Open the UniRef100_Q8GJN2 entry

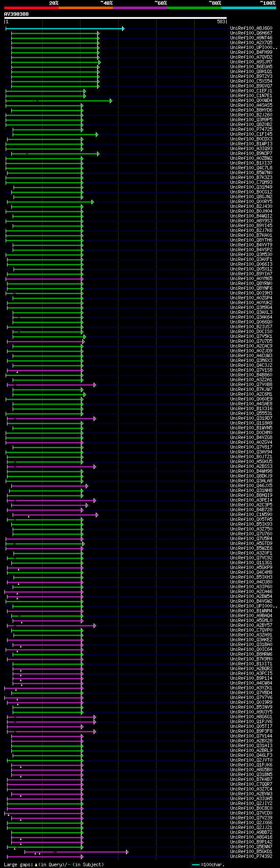click(251, 197)
